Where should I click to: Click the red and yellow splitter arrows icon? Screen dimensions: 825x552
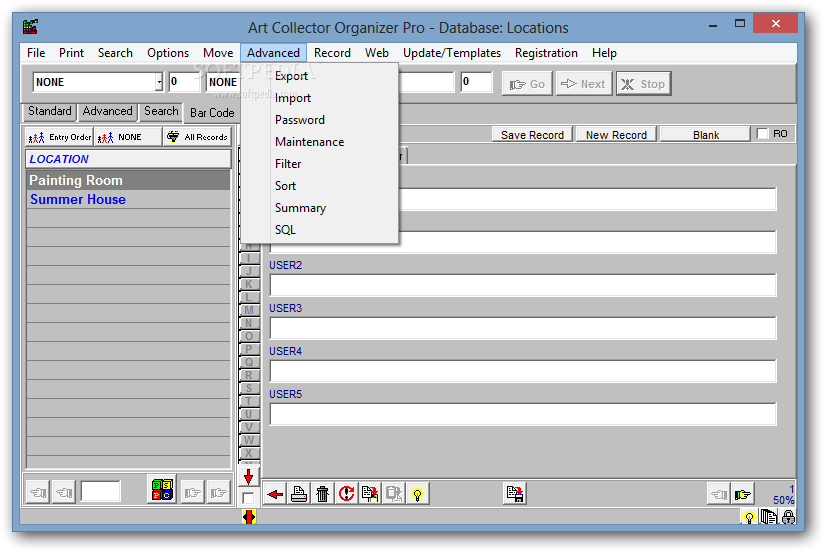click(x=249, y=517)
